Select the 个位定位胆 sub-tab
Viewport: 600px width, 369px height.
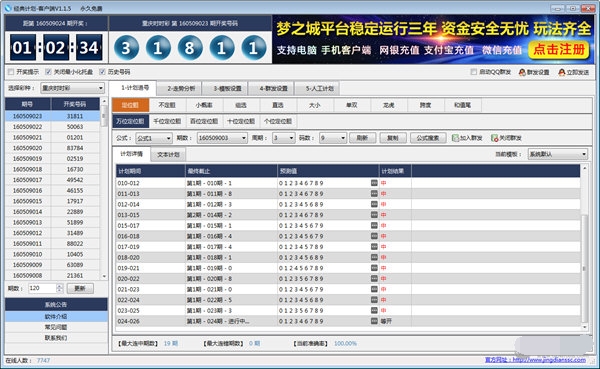[x=278, y=121]
